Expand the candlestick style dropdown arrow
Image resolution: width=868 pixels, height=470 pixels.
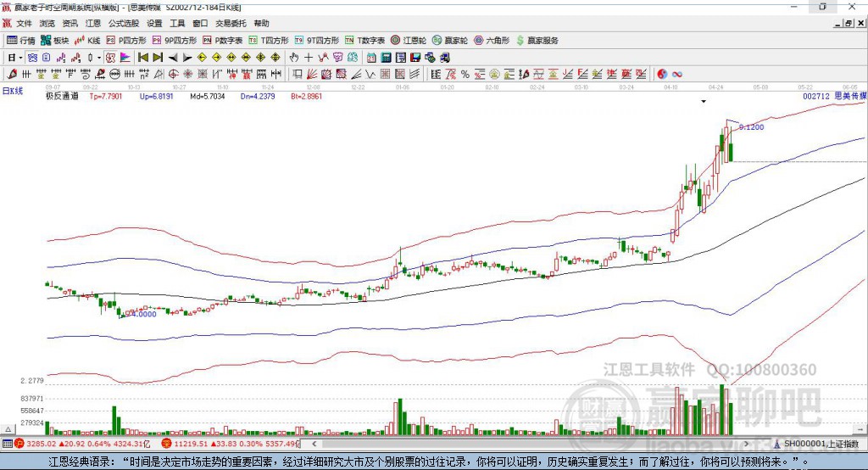click(99, 58)
